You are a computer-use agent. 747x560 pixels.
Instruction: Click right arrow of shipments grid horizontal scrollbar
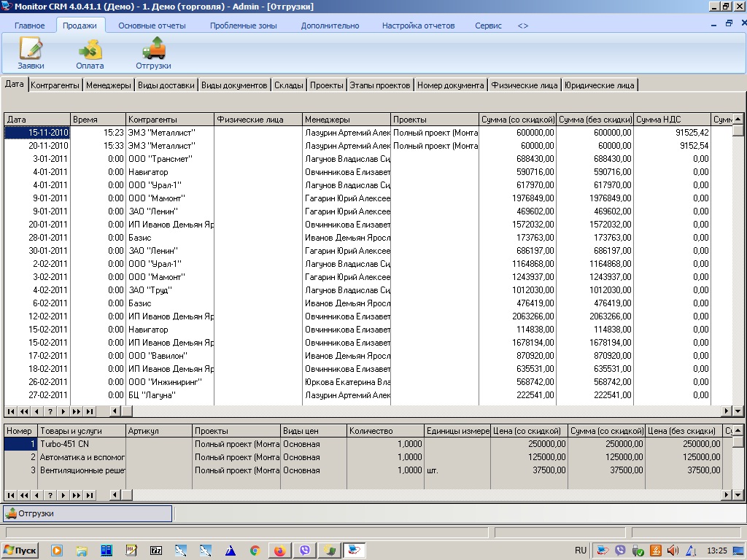coord(727,411)
